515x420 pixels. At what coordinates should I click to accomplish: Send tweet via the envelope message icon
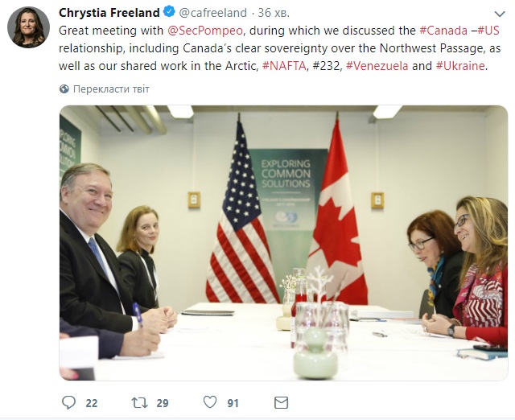[x=281, y=401]
